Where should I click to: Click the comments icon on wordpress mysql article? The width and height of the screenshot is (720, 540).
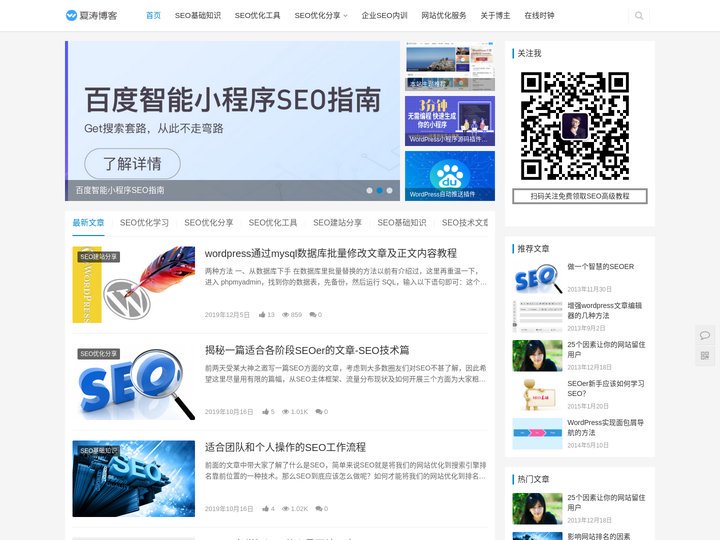click(312, 315)
